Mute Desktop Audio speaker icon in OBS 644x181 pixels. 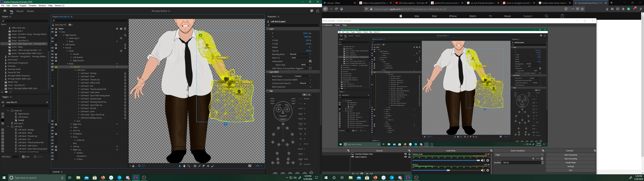click(483, 161)
